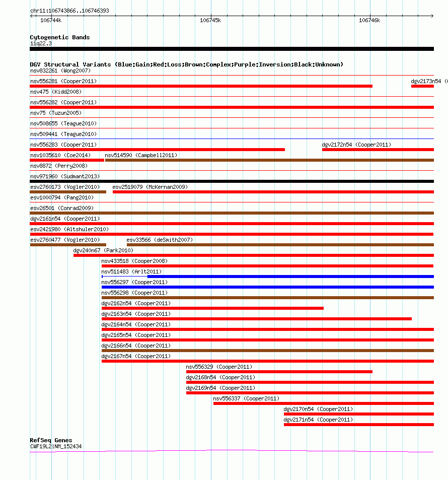Select the blue nsv556297 gain bar
Image resolution: width=448 pixels, height=480 pixels.
pyautogui.click(x=268, y=287)
